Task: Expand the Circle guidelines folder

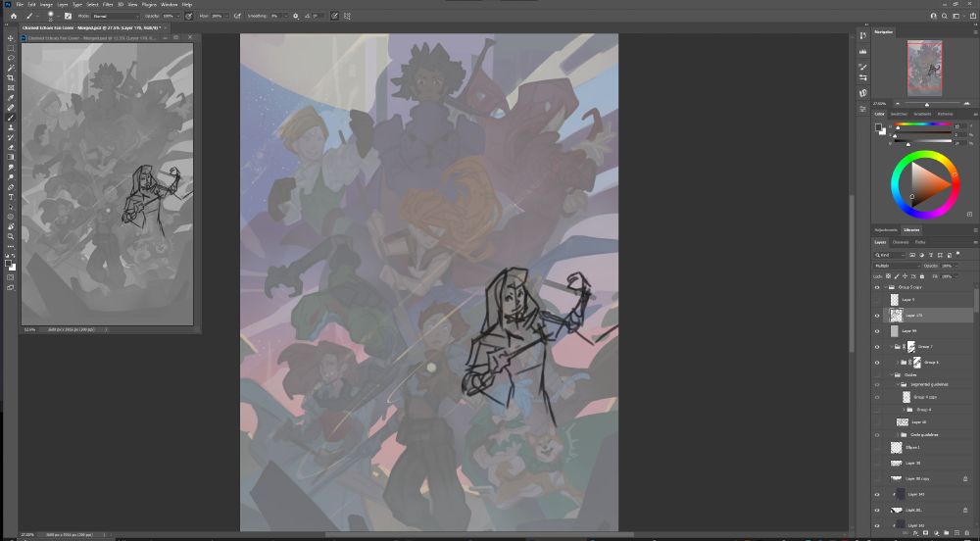Action: click(898, 435)
